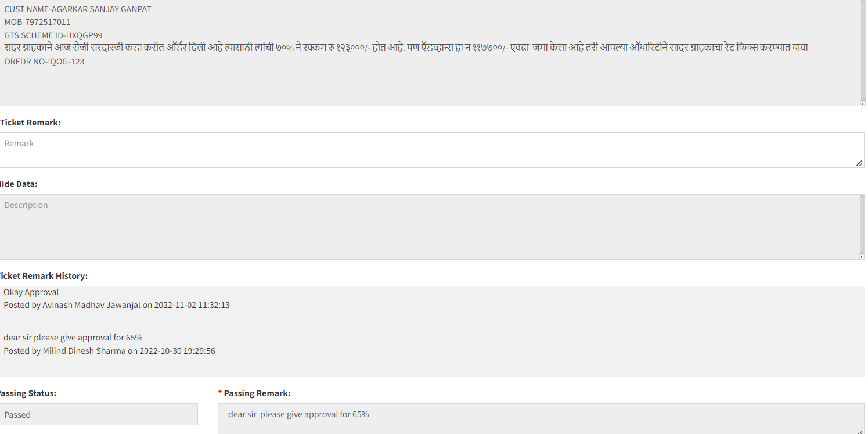
Task: Click the timestamp 2022-11-02 11:32:13
Action: 192,305
